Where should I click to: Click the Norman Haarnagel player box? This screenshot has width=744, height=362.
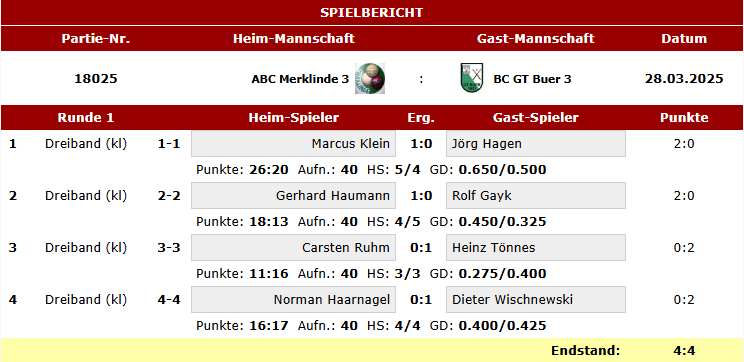click(x=293, y=299)
